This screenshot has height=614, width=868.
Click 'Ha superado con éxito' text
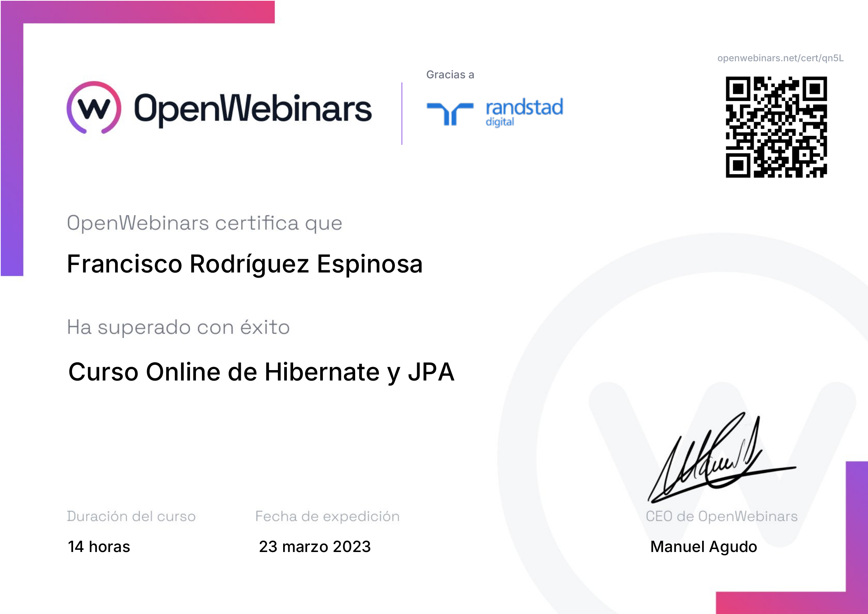[178, 327]
